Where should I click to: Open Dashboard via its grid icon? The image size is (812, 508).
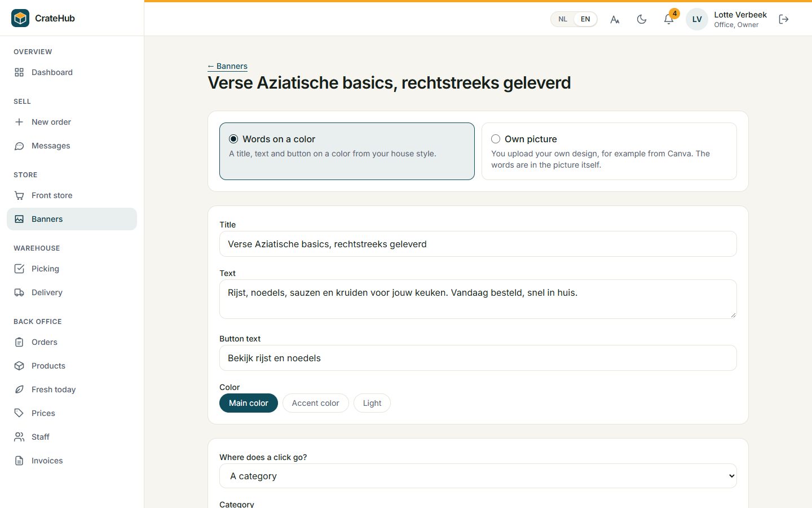pyautogui.click(x=19, y=72)
